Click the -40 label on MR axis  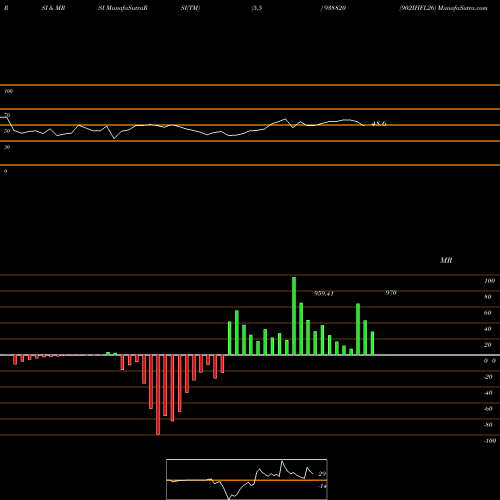pos(488,393)
